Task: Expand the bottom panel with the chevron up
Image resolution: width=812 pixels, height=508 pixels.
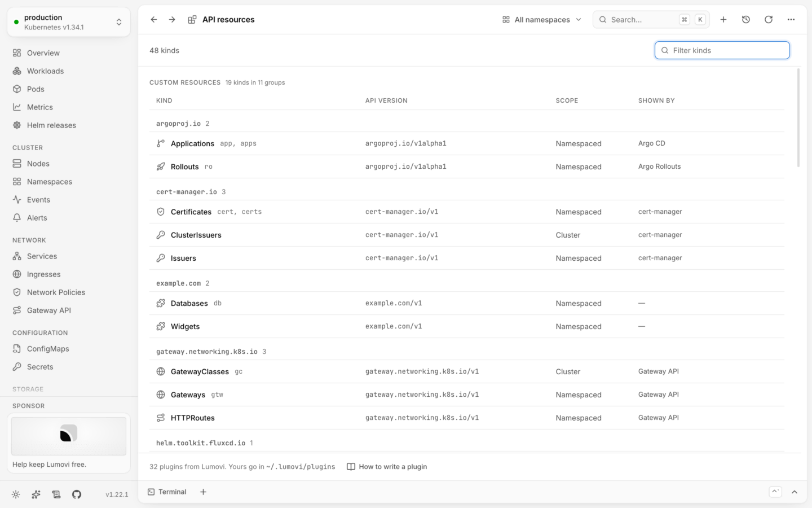Action: pos(795,492)
